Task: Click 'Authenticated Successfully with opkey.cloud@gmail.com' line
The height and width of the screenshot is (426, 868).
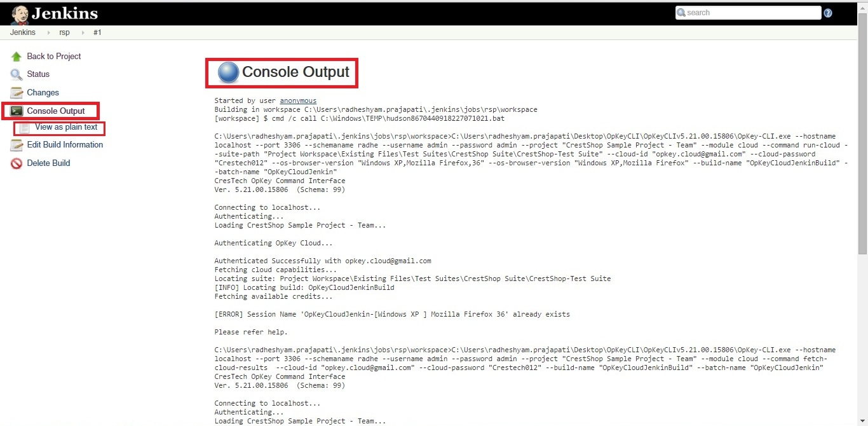Action: tap(323, 261)
